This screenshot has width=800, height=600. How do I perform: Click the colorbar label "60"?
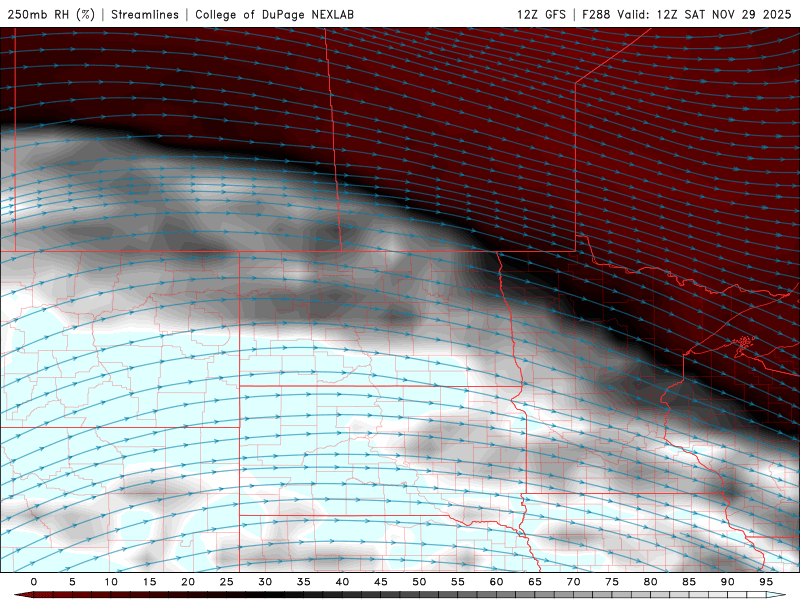(x=496, y=582)
